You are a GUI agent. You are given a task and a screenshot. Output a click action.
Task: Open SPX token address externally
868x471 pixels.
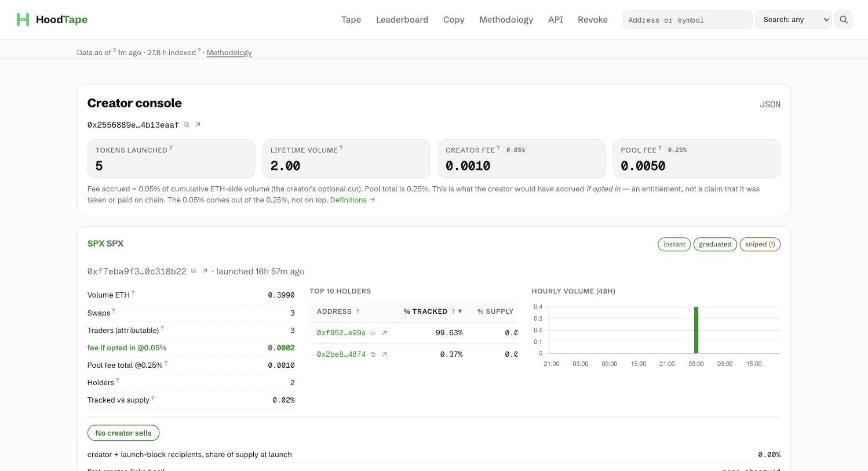coord(205,271)
